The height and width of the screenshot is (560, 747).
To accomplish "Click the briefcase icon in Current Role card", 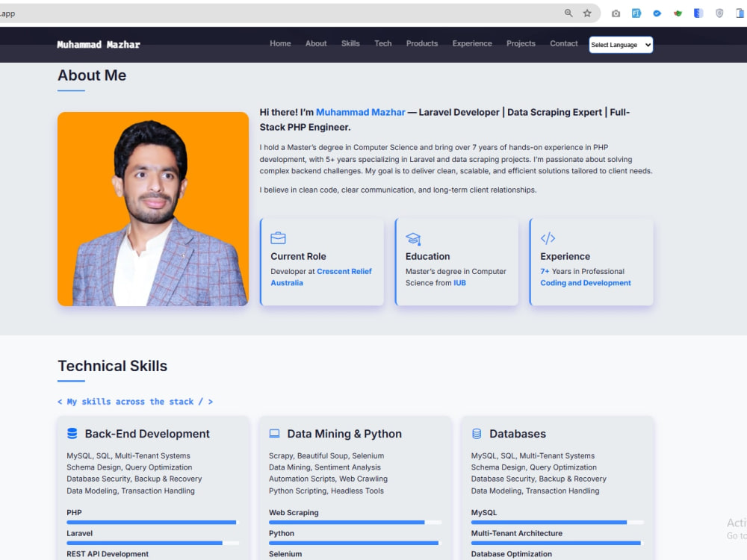I will click(x=278, y=237).
